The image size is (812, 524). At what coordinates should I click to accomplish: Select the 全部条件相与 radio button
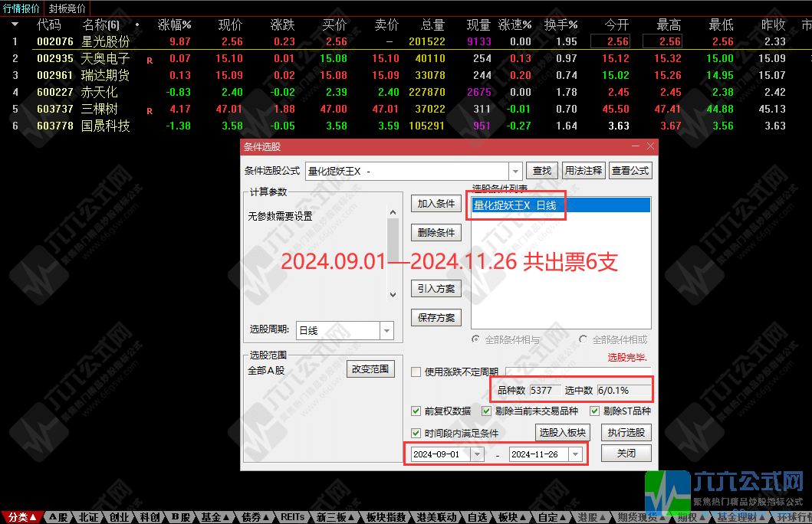(x=475, y=340)
